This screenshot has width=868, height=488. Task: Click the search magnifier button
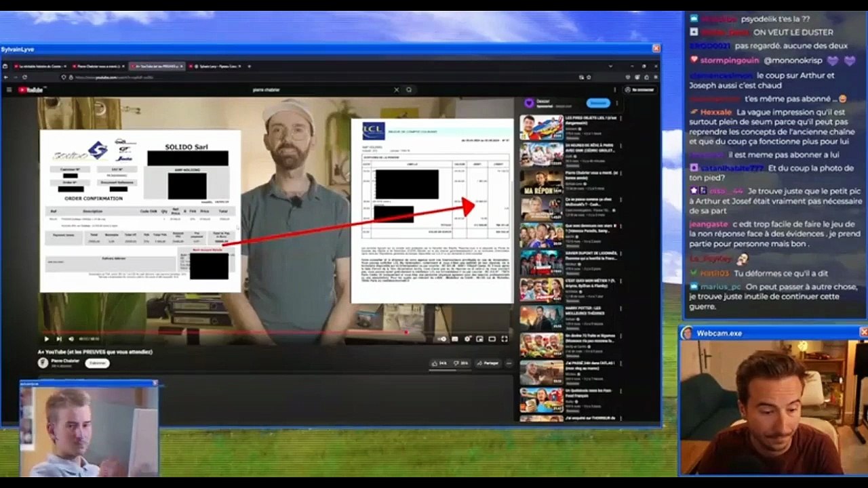(409, 89)
